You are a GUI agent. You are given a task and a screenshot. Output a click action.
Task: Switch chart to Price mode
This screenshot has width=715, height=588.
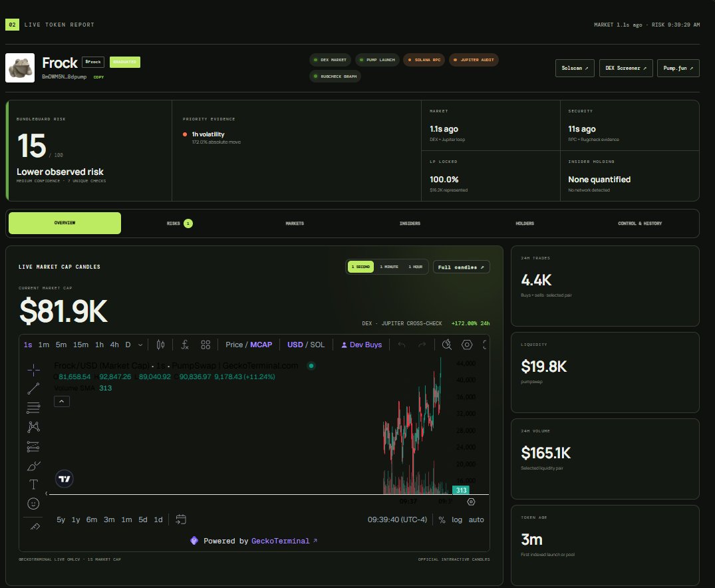234,345
